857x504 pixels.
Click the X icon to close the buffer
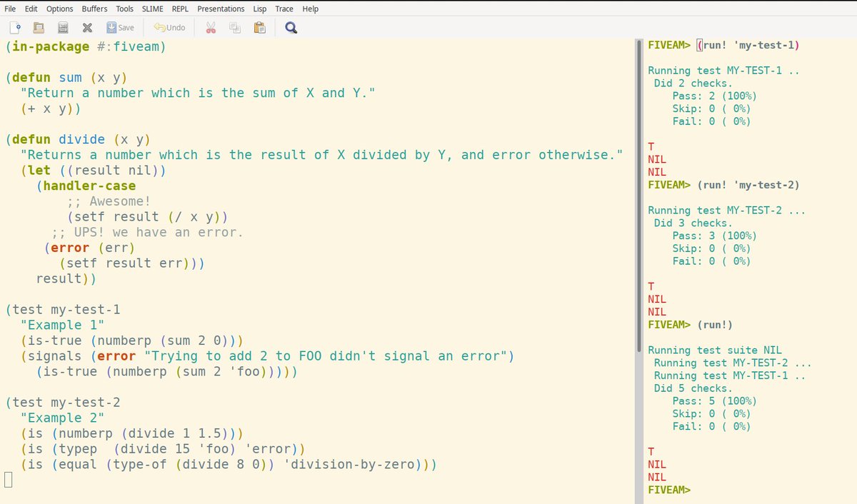[87, 28]
